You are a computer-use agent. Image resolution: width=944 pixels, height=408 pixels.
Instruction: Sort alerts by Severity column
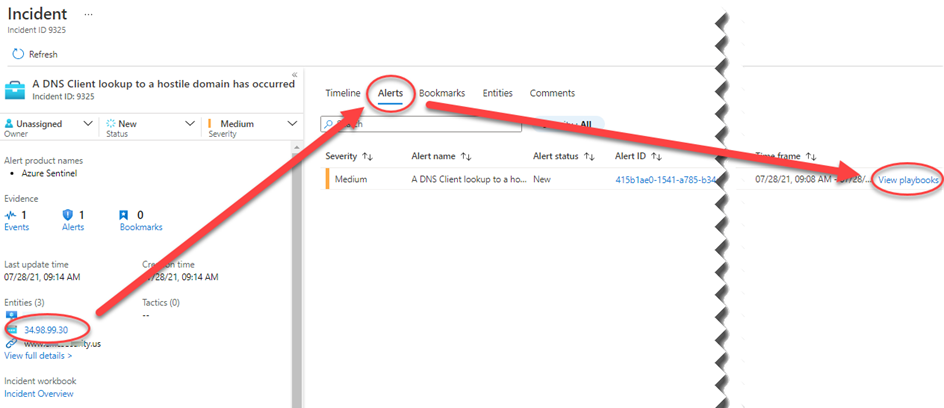pyautogui.click(x=367, y=156)
